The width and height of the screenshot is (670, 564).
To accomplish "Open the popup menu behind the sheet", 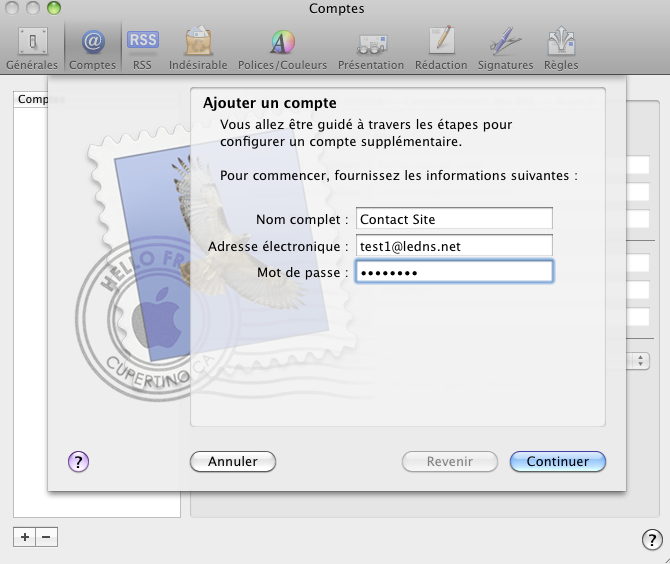I will [638, 360].
